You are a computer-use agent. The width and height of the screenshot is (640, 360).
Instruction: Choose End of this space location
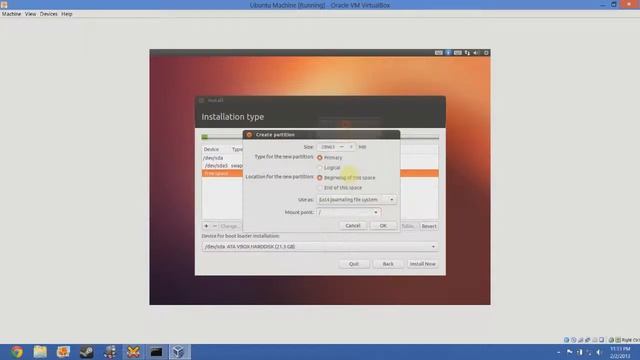(x=320, y=188)
